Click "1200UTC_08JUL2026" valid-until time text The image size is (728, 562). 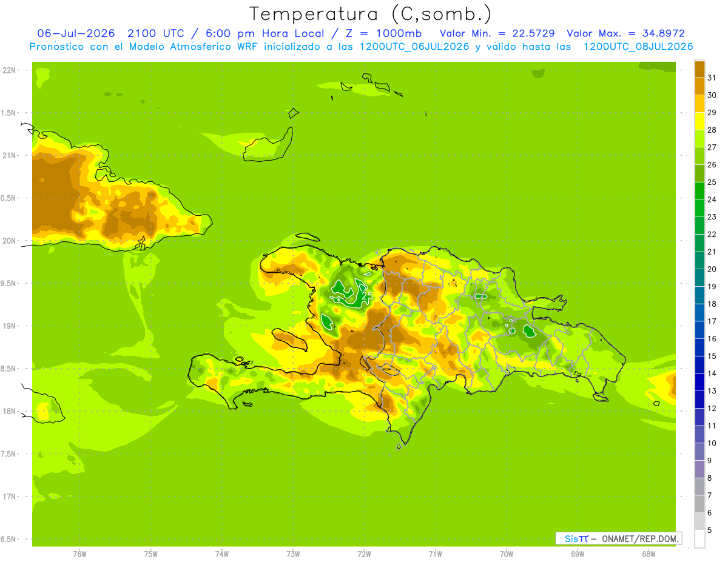click(x=638, y=47)
